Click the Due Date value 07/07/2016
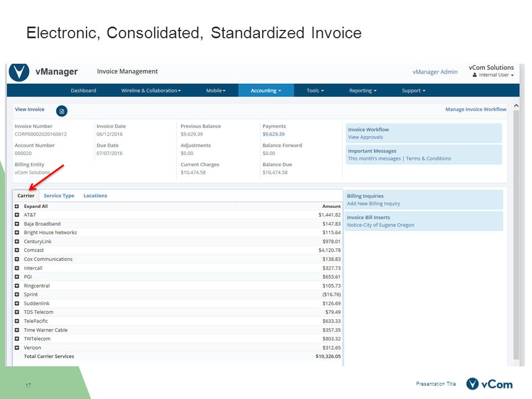Viewport: 532px width, 399px height. click(110, 154)
